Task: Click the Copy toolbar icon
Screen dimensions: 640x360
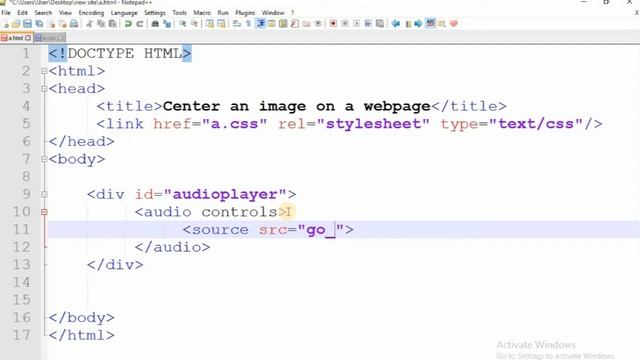Action: click(101, 24)
